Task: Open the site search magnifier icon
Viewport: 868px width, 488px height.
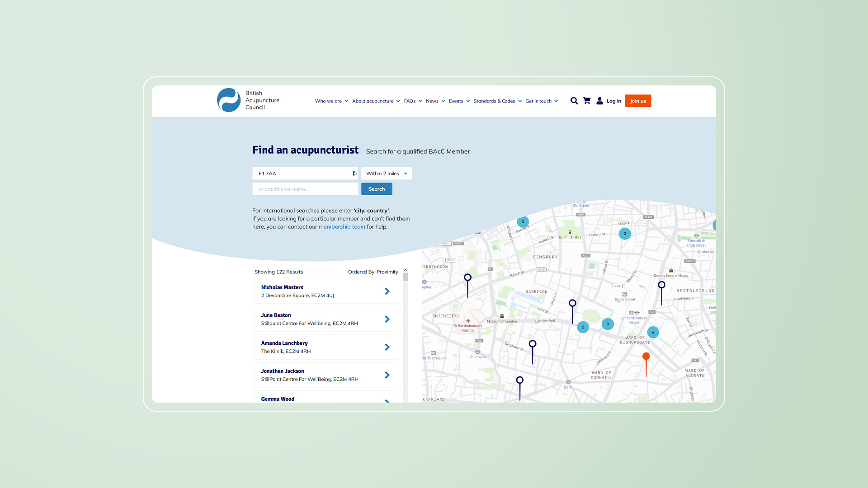Action: [574, 101]
